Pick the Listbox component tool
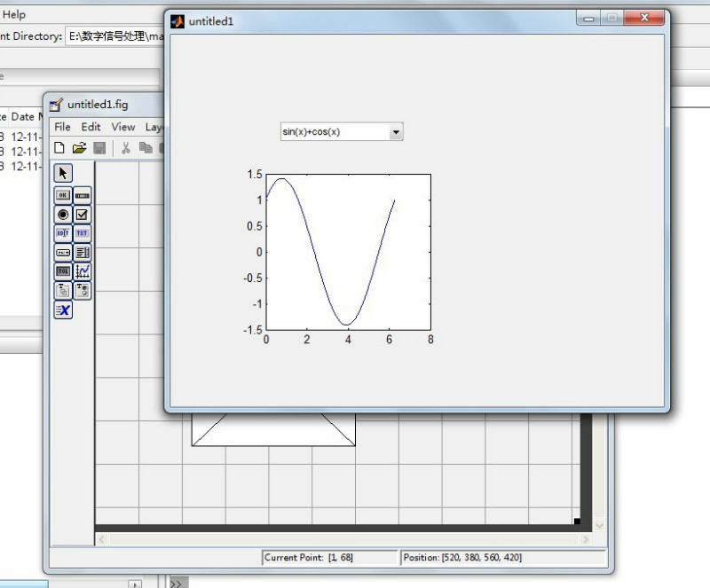710x588 pixels. click(x=83, y=253)
